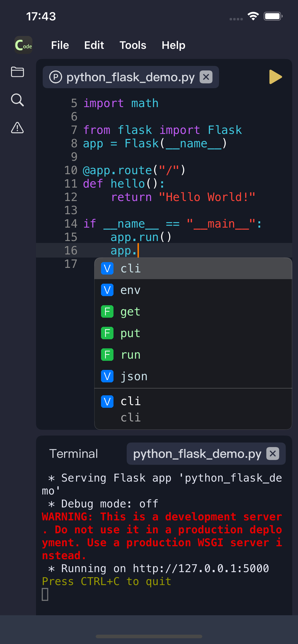Tap line number 17 in the gutter
298x644 pixels.
[71, 264]
